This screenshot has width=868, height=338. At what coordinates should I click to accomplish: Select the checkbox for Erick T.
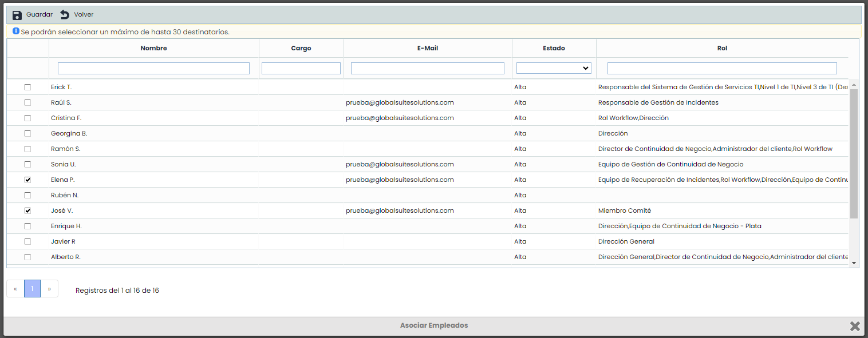click(27, 87)
